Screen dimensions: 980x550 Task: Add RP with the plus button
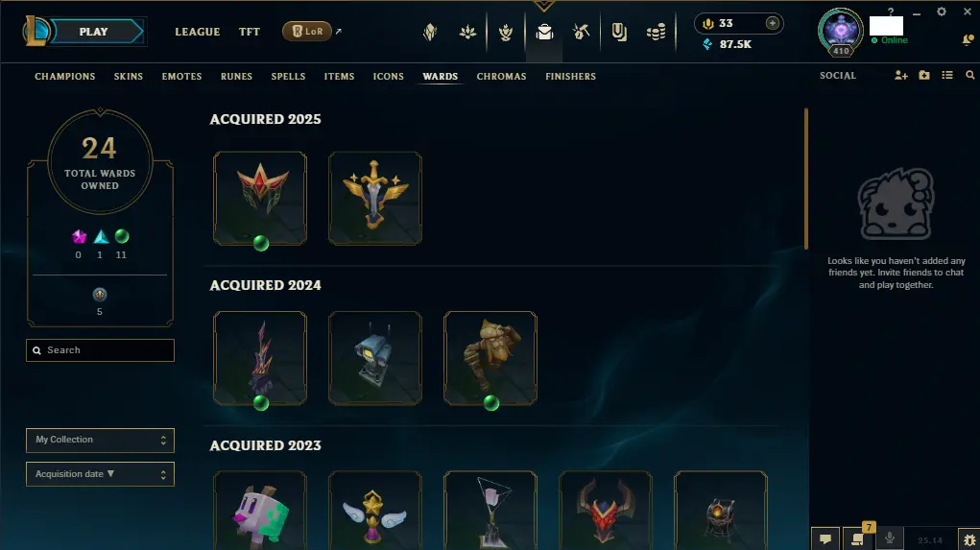tap(773, 23)
